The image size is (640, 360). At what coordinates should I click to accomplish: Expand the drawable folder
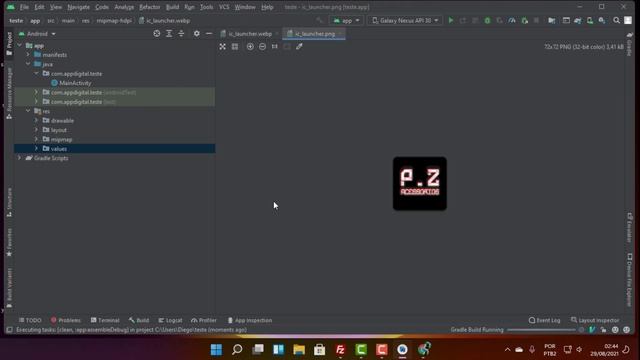pos(36,120)
